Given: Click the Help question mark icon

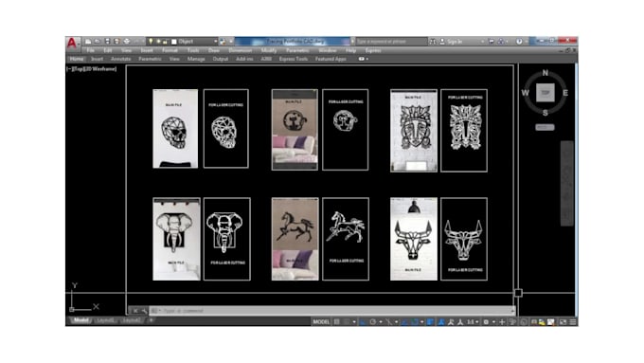Looking at the screenshot, I should coord(519,42).
